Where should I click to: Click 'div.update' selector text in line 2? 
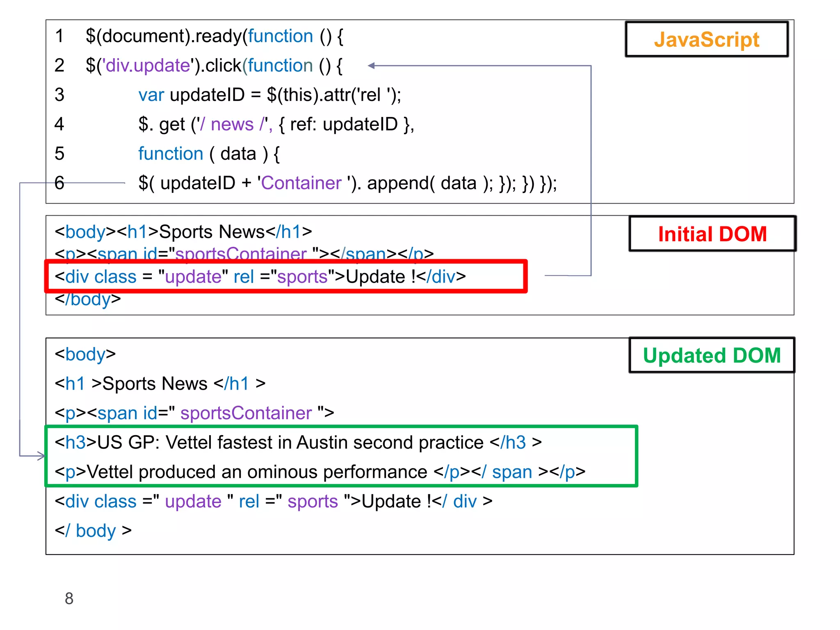click(148, 66)
